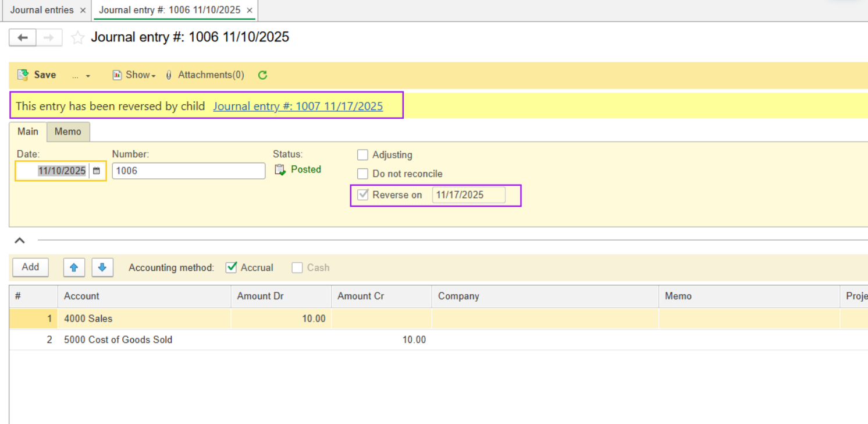The image size is (868, 424).
Task: Open Attachments(0) paperclip
Action: pyautogui.click(x=205, y=75)
